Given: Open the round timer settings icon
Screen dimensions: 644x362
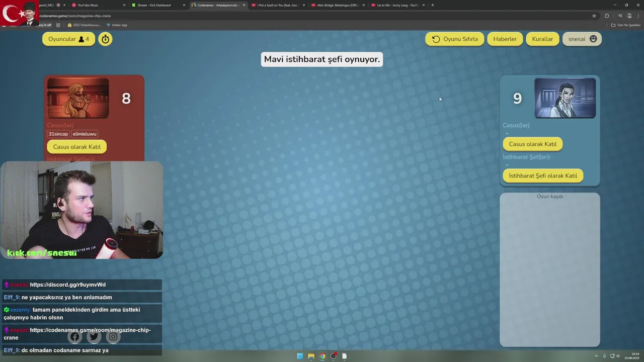Looking at the screenshot, I should [105, 39].
